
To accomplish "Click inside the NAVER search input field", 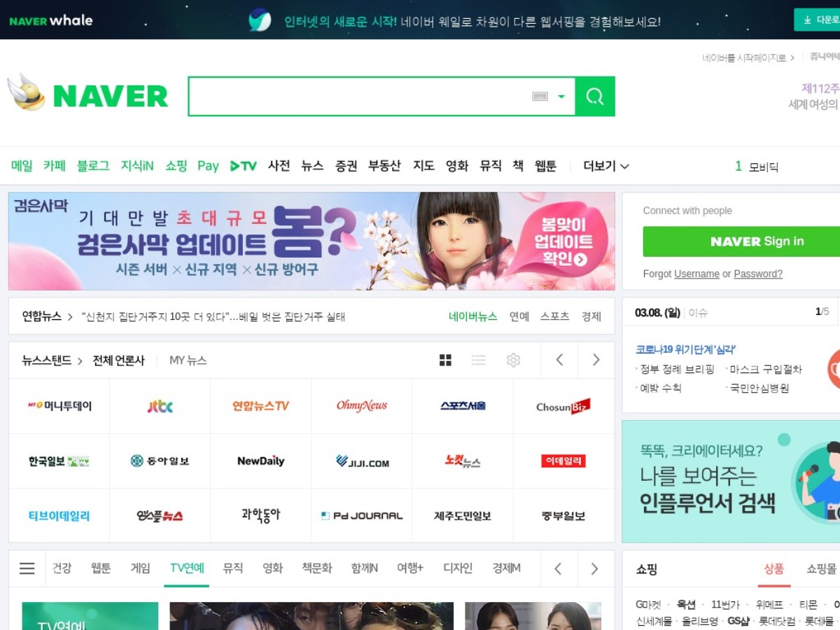I will pyautogui.click(x=360, y=97).
